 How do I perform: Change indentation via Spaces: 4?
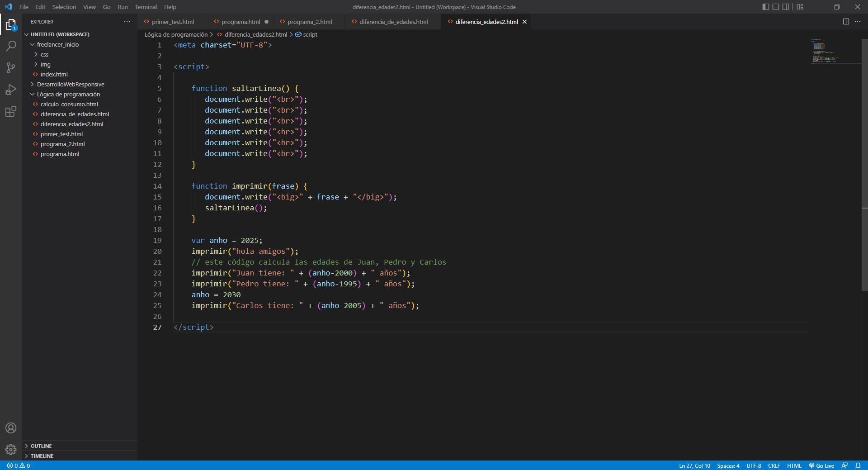click(x=728, y=465)
